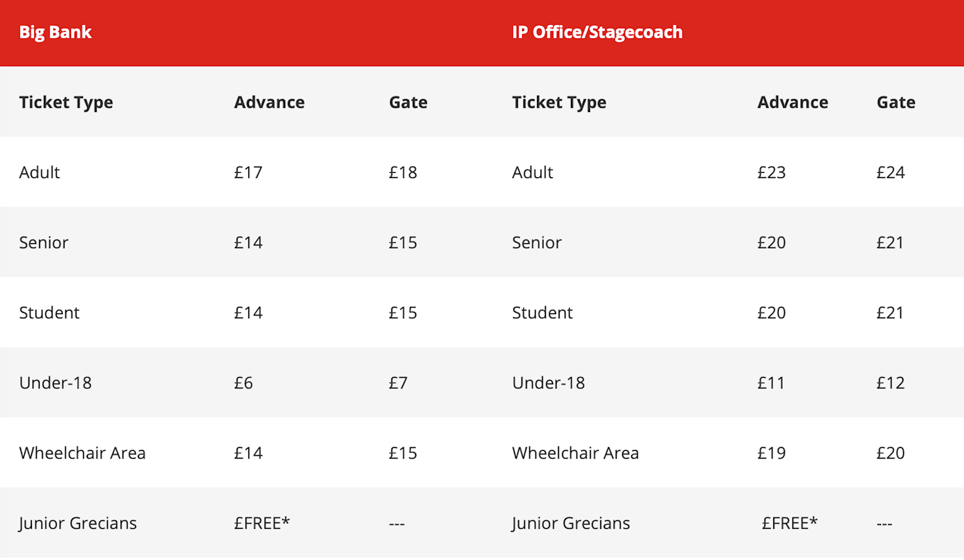
Task: Select Big Bank Wheelchair Area label
Action: [82, 453]
